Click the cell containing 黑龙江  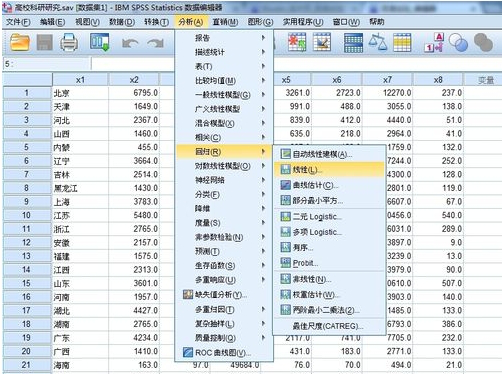pyautogui.click(x=80, y=188)
